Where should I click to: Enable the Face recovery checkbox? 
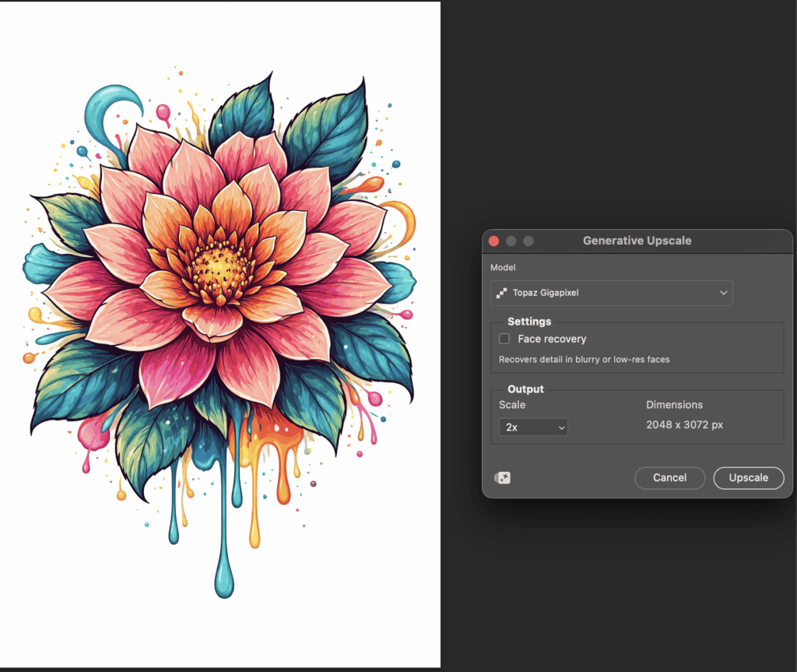[504, 339]
